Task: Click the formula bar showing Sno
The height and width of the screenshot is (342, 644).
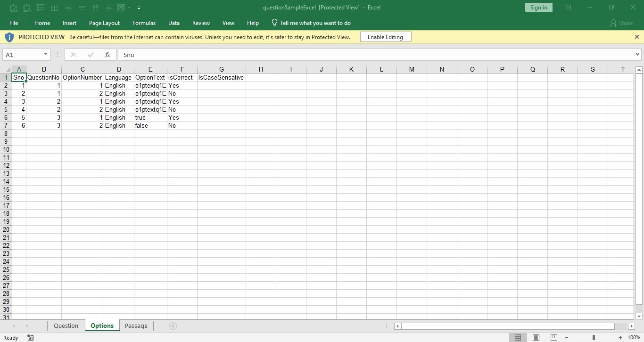Action: pyautogui.click(x=376, y=55)
